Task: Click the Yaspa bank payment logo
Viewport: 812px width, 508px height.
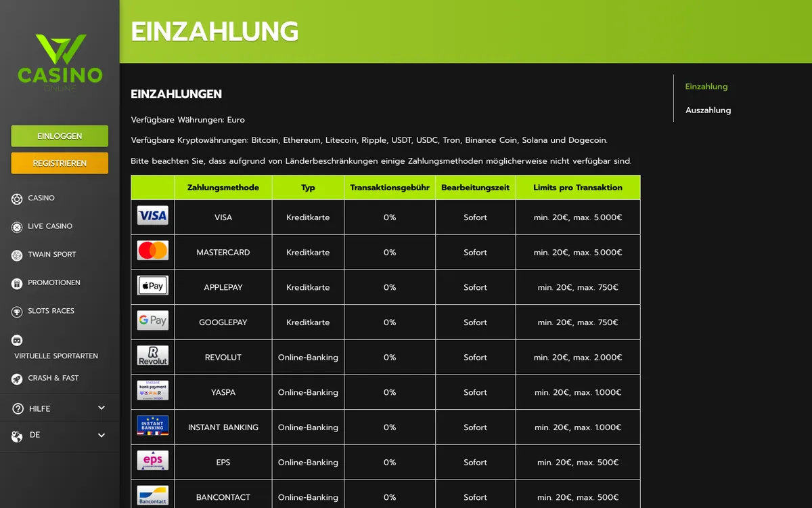Action: click(x=153, y=391)
